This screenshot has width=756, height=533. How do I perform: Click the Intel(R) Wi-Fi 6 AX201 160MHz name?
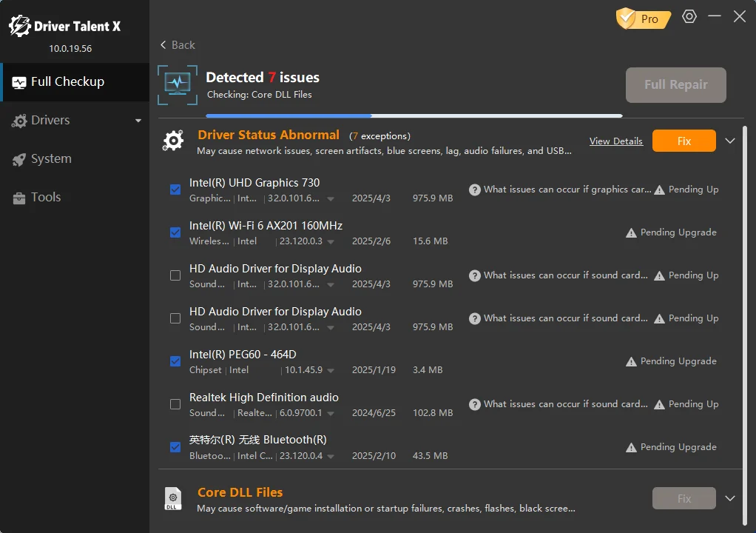coord(266,226)
